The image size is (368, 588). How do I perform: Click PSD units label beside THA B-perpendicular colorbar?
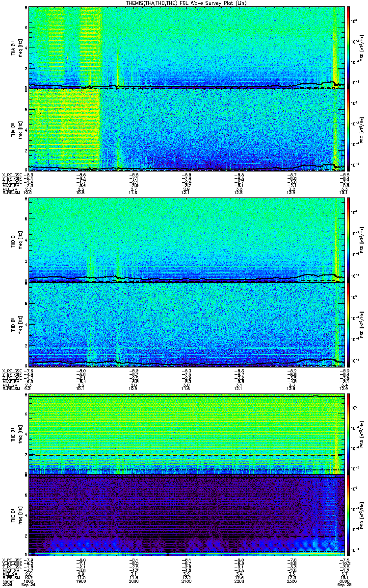click(x=362, y=48)
